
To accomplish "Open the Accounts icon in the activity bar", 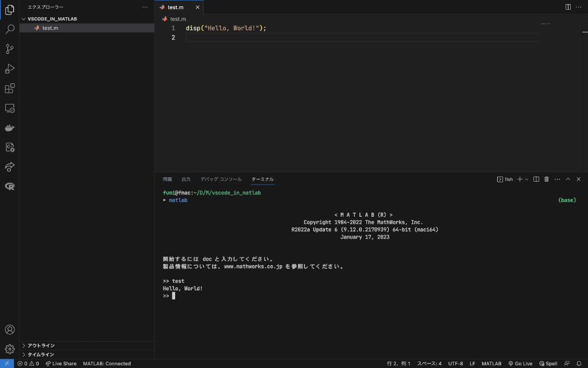I will pyautogui.click(x=9, y=329).
